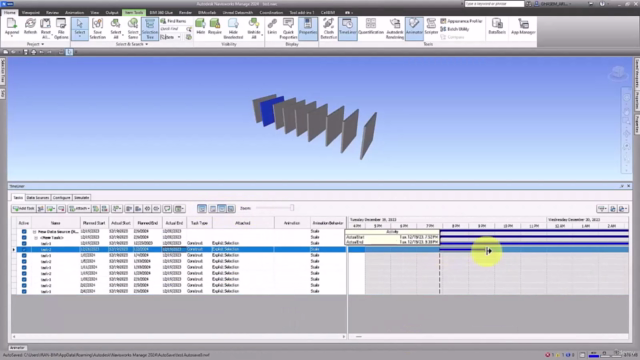This screenshot has height=360, width=640.
Task: Open the Item Tools ribbon tab
Action: [x=133, y=13]
